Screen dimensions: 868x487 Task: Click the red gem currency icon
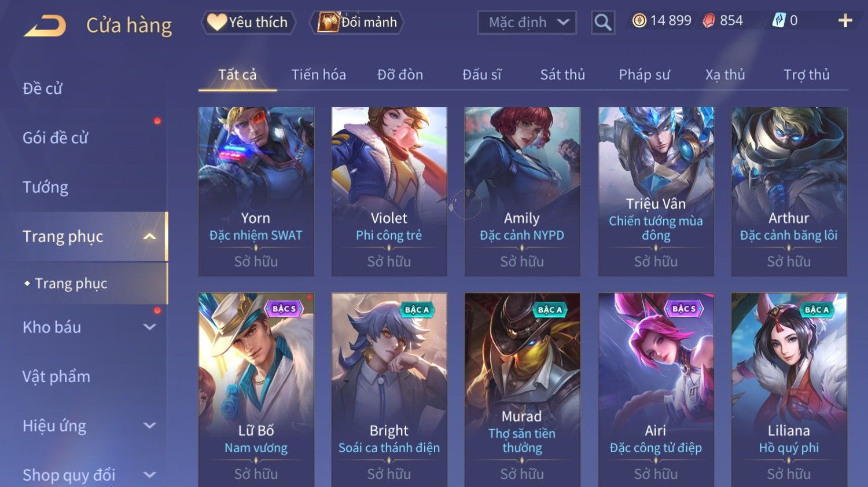tap(709, 21)
